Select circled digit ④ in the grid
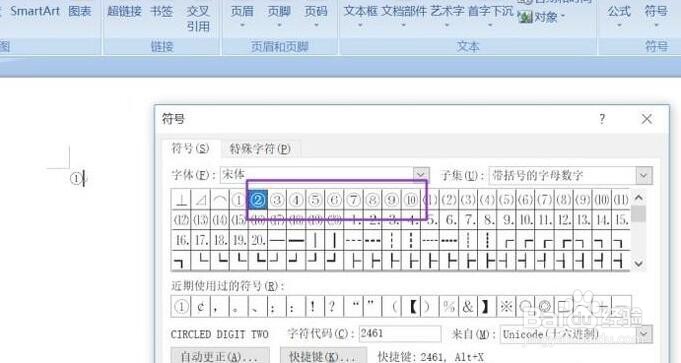This screenshot has width=681, height=363. coord(296,200)
